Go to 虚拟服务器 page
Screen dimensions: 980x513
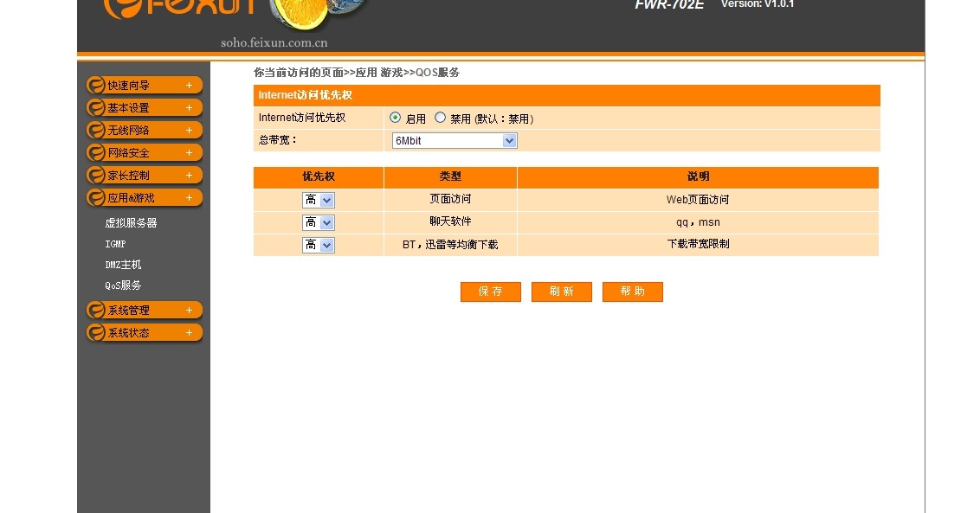tap(131, 222)
